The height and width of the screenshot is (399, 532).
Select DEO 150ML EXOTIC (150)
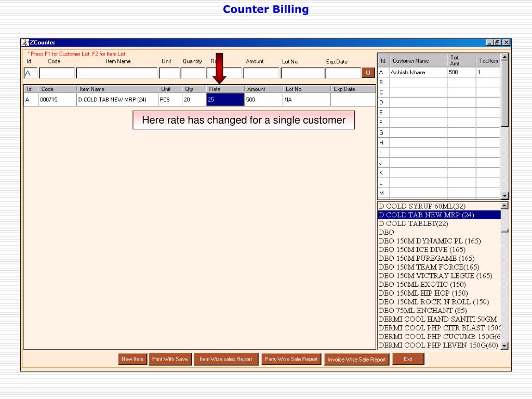click(x=439, y=285)
